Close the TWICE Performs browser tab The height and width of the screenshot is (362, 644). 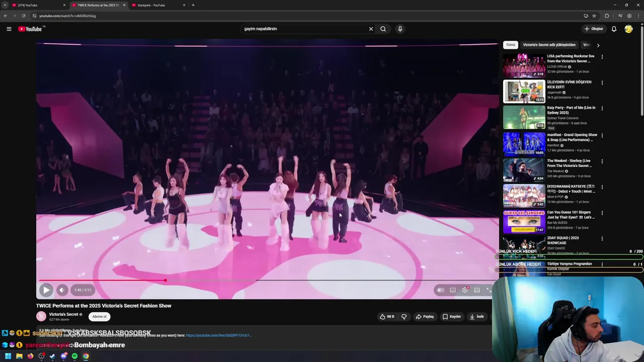coord(124,5)
